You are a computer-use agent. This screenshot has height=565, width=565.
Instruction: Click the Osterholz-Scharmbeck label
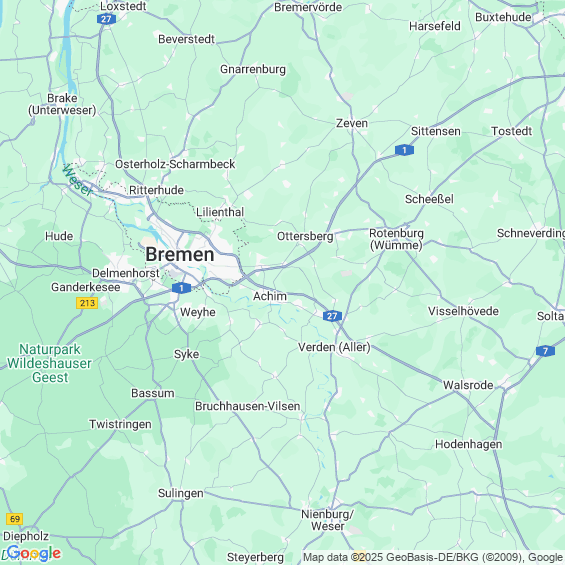[175, 164]
